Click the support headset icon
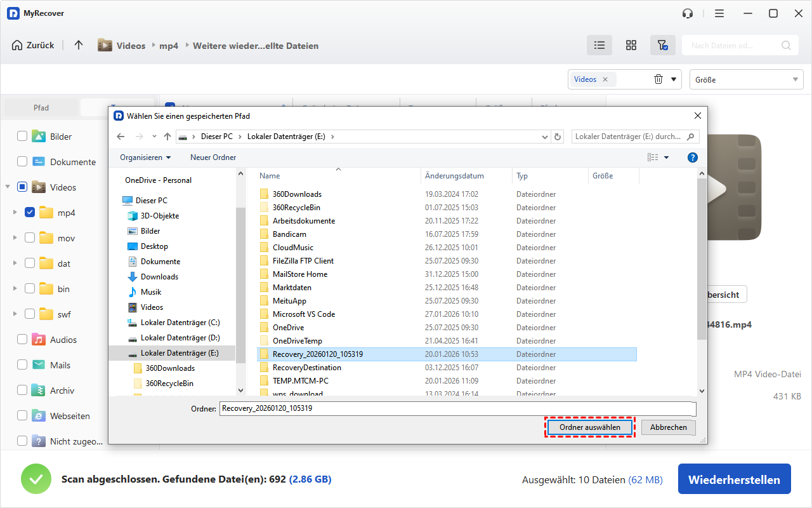 (x=687, y=13)
